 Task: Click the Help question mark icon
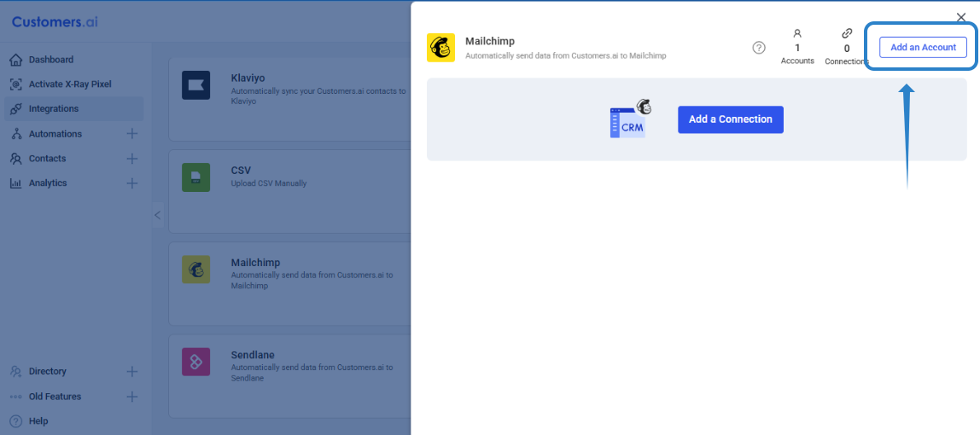point(16,421)
